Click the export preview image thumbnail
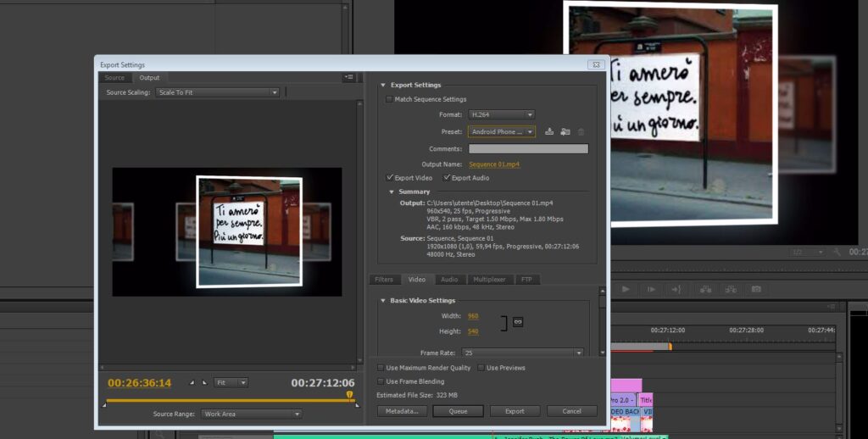Screen dimensions: 868x439 [227, 232]
